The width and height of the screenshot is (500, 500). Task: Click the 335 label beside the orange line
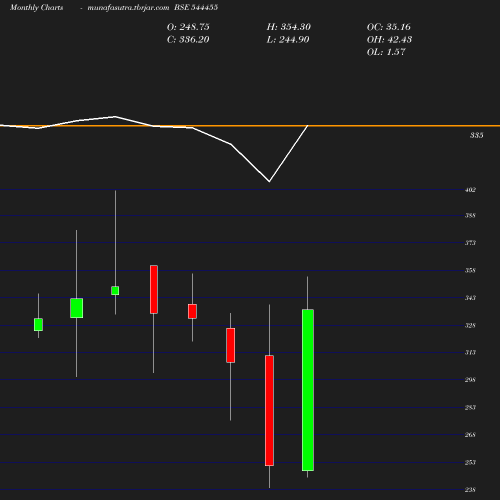[x=477, y=135]
